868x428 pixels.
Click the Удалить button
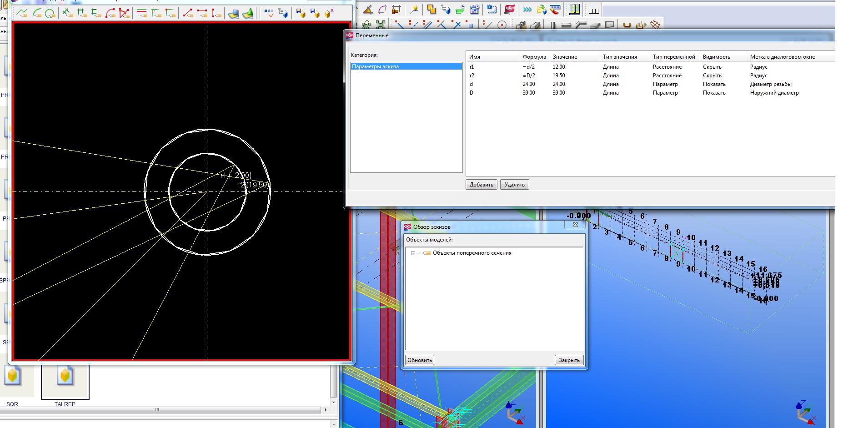point(514,185)
